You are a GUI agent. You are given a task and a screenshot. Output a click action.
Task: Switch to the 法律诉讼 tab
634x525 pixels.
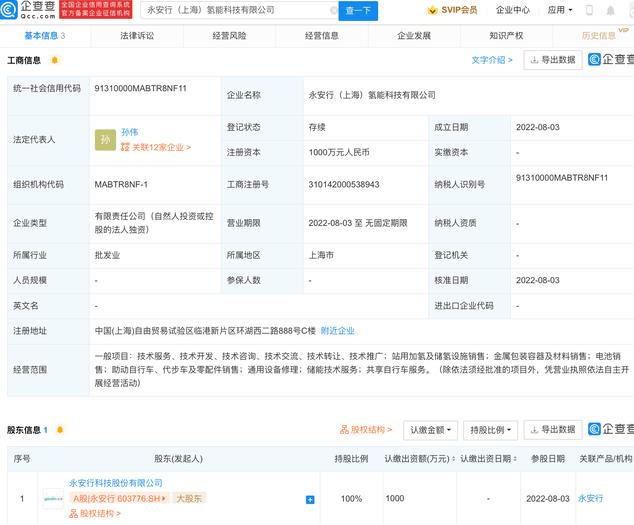137,35
